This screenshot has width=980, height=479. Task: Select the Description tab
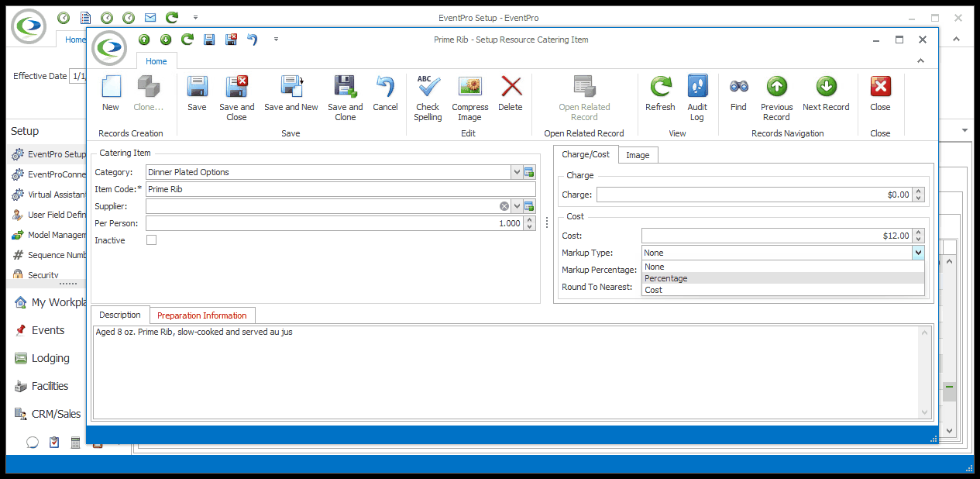[120, 315]
